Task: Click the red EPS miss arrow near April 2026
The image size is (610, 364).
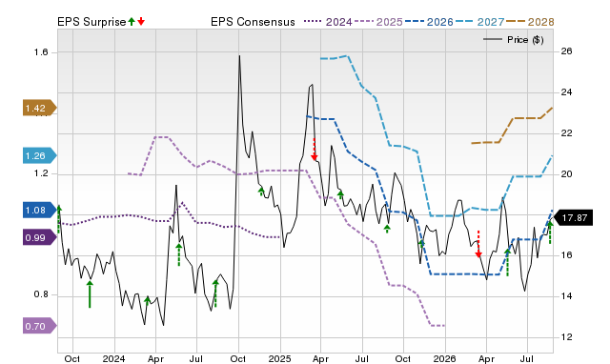Action: click(478, 244)
